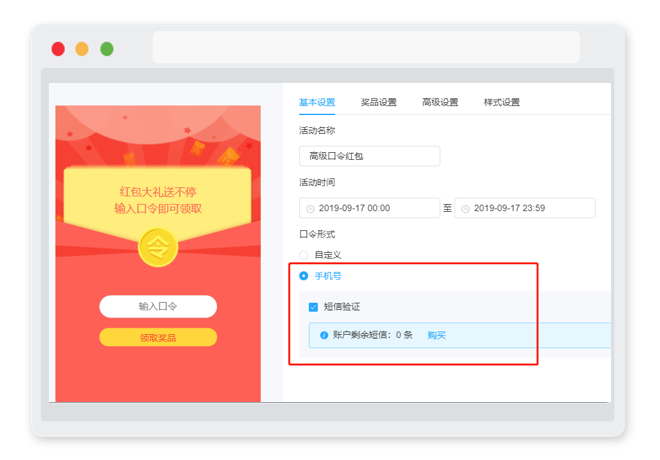Click the 活动名称 input field with 高级口令红包

(x=370, y=156)
